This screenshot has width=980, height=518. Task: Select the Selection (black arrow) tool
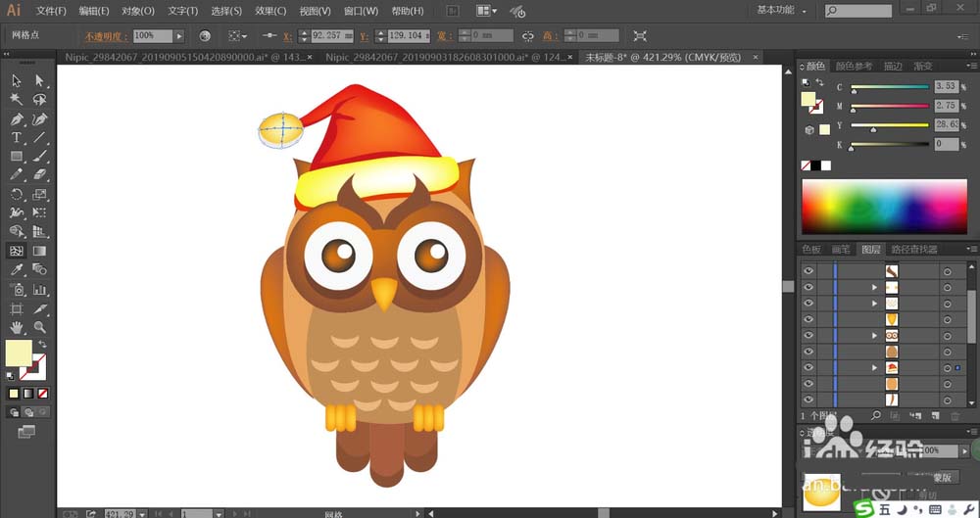click(17, 80)
